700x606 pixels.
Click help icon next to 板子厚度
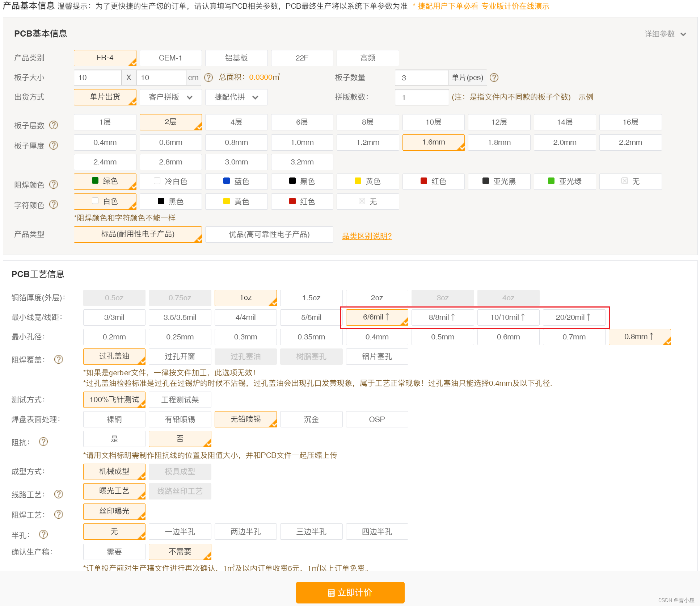(x=54, y=145)
